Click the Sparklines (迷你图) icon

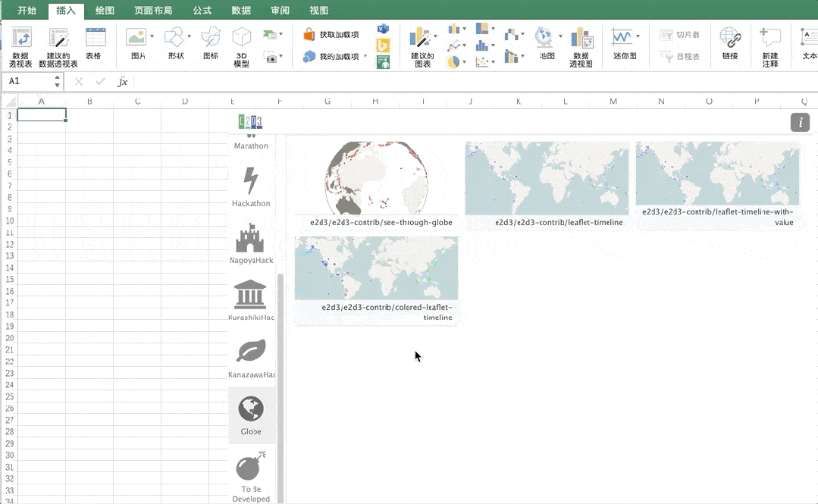tap(622, 38)
